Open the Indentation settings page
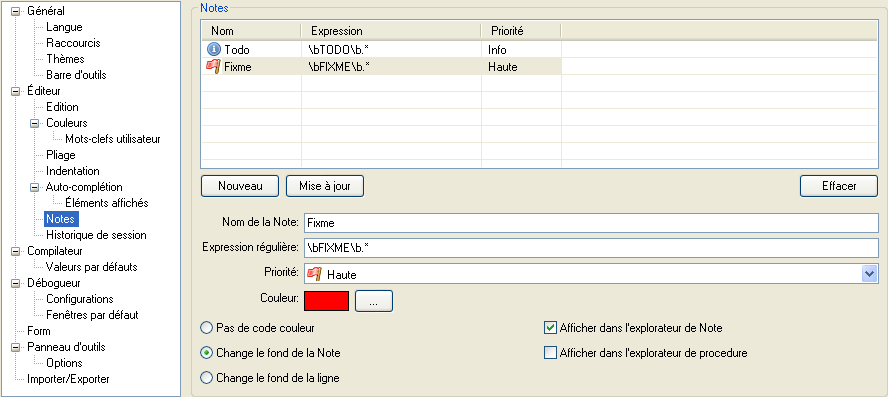Screen dimensions: 888x397 [72, 171]
